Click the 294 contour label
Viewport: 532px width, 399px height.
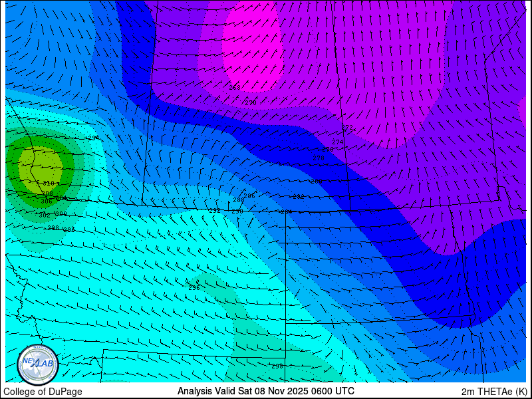(93, 138)
